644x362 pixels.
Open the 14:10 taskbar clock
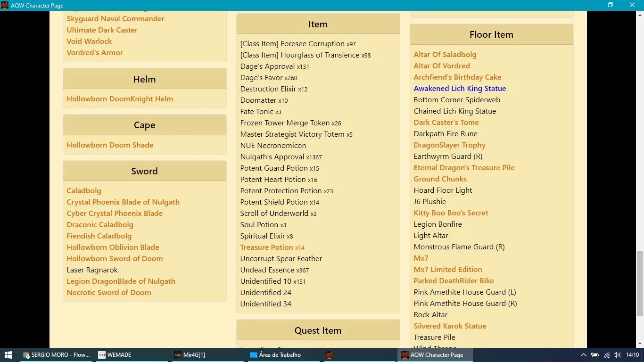point(632,355)
